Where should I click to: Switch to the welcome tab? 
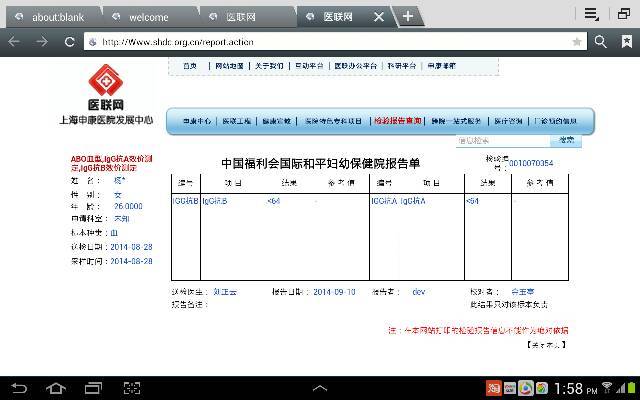[x=148, y=17]
